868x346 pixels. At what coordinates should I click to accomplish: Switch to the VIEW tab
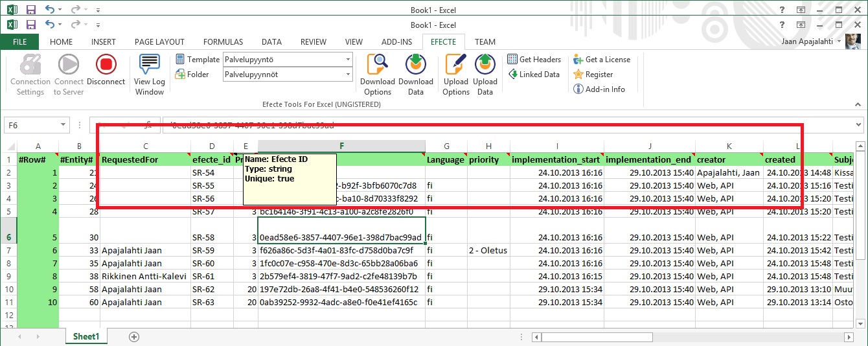[x=354, y=42]
